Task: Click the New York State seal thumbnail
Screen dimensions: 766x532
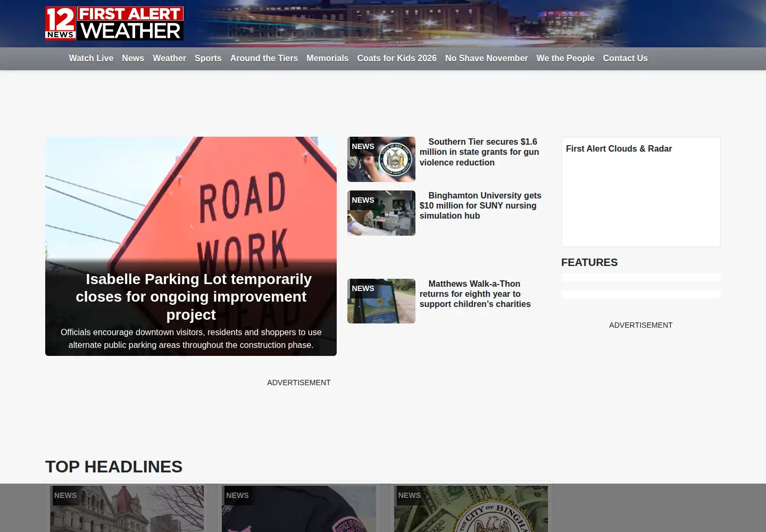Action: (381, 159)
